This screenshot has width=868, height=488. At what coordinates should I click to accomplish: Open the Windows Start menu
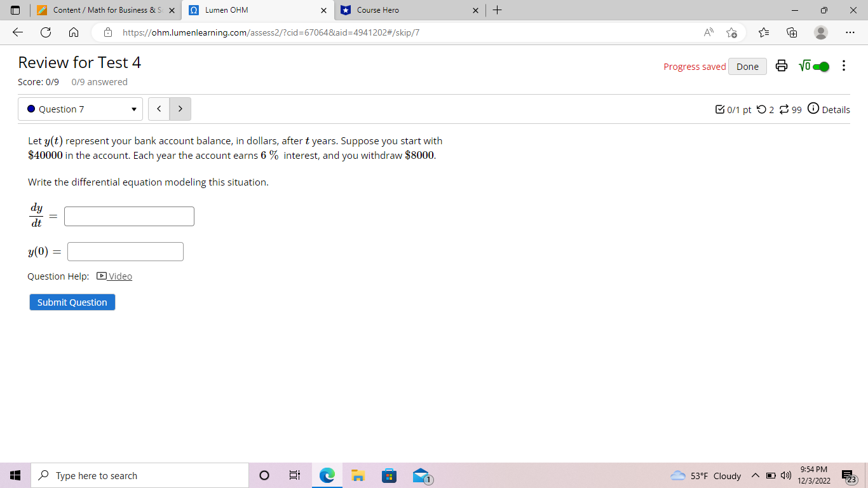pos(15,475)
